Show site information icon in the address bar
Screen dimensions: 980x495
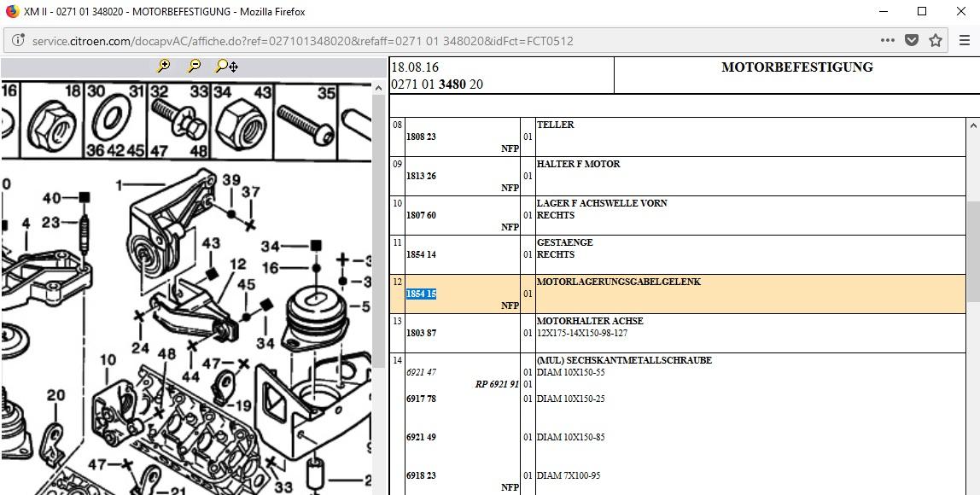19,41
